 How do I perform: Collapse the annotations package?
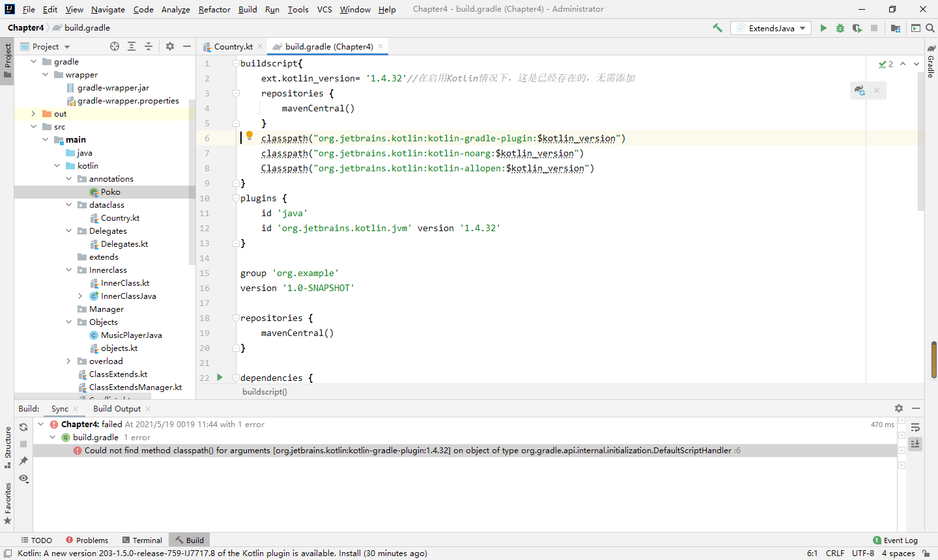[68, 178]
